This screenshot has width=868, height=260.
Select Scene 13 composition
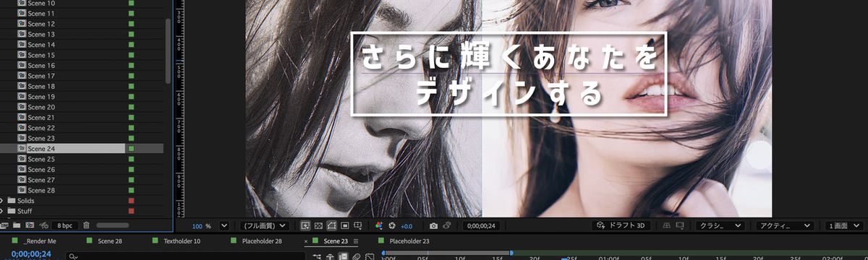point(41,34)
